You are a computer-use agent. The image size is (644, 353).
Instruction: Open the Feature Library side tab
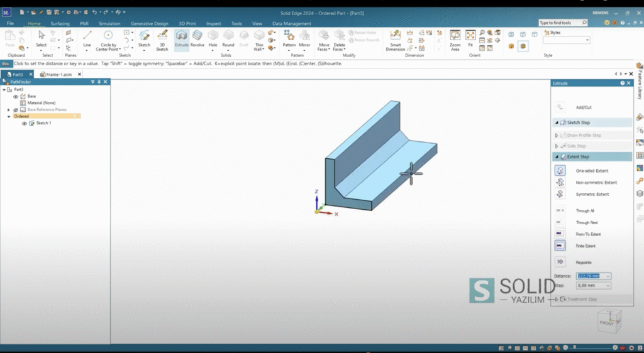click(x=640, y=81)
